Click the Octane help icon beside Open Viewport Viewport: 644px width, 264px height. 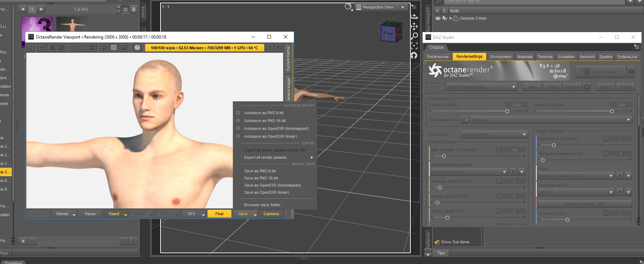pos(631,72)
